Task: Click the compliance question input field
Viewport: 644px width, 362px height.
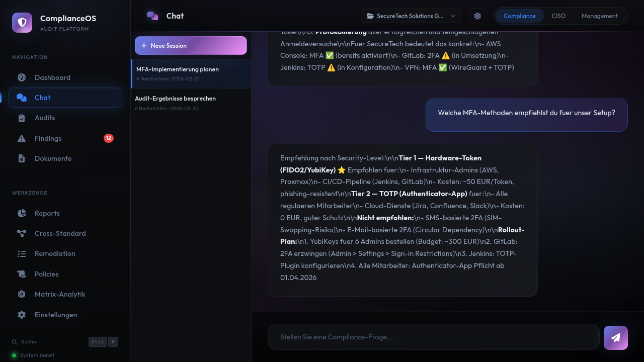Action: pyautogui.click(x=433, y=337)
